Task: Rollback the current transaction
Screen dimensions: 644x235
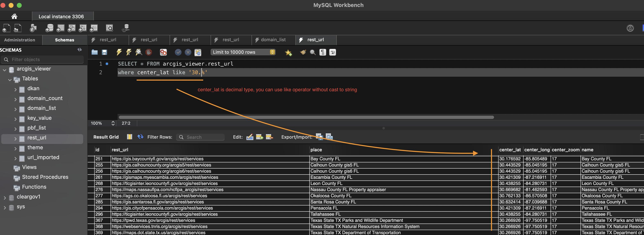Action: coord(188,52)
